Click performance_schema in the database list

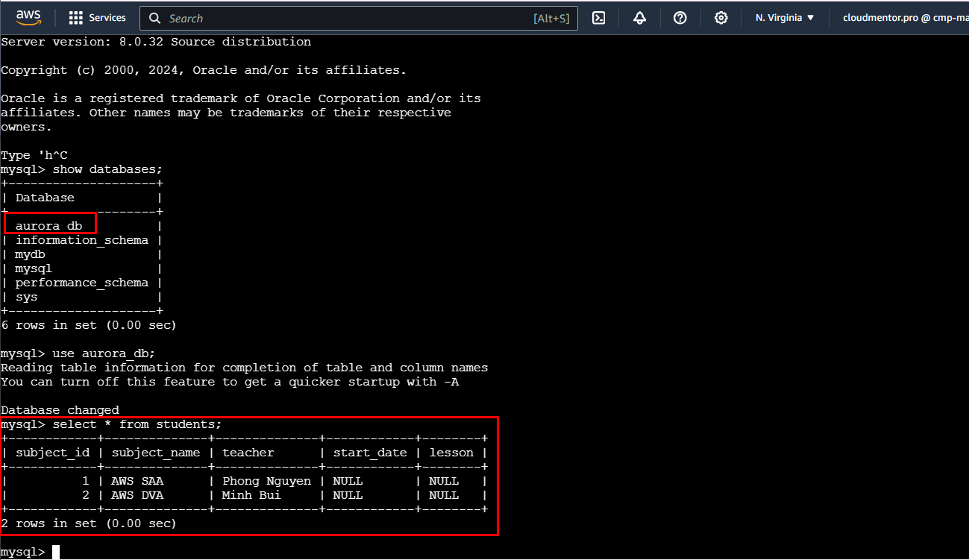coord(81,283)
